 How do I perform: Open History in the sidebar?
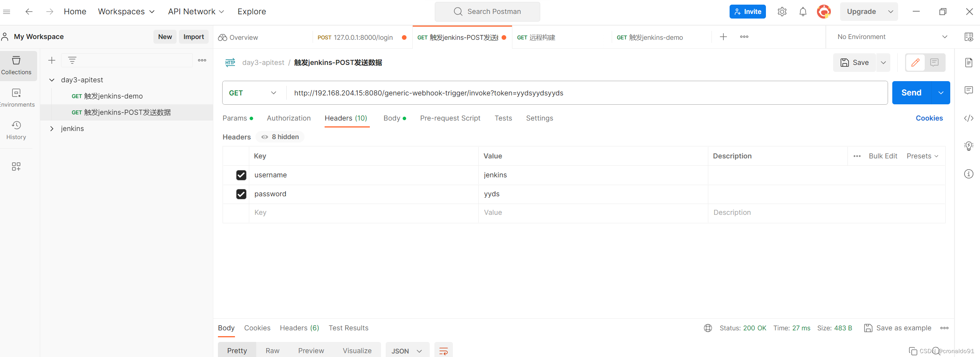coord(16,131)
